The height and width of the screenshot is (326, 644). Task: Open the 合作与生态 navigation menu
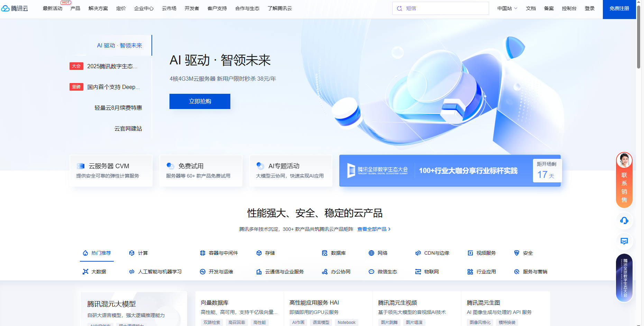click(247, 8)
